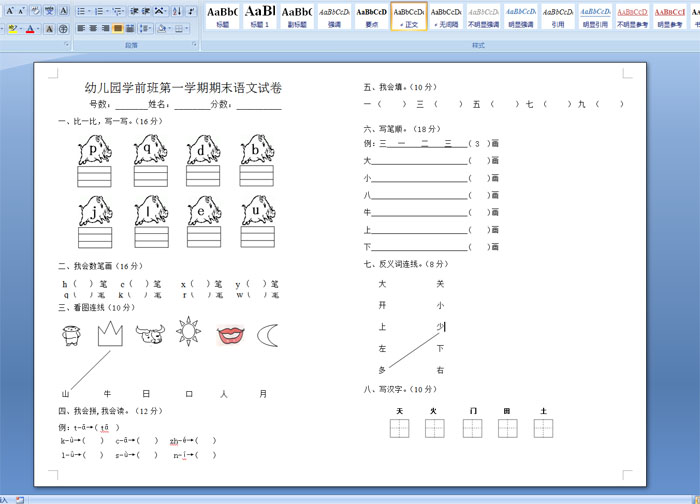
Task: Click the heading 八、写汉字
Action: coord(384,389)
